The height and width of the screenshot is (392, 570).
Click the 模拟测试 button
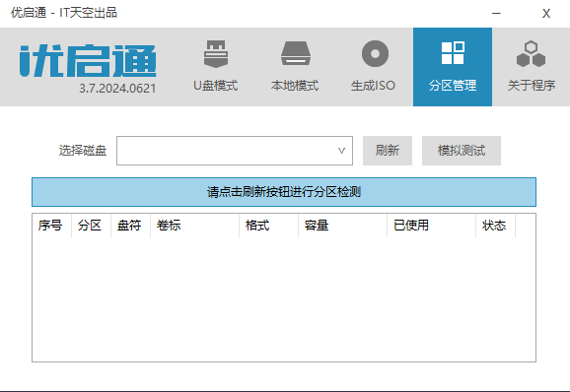click(x=462, y=151)
